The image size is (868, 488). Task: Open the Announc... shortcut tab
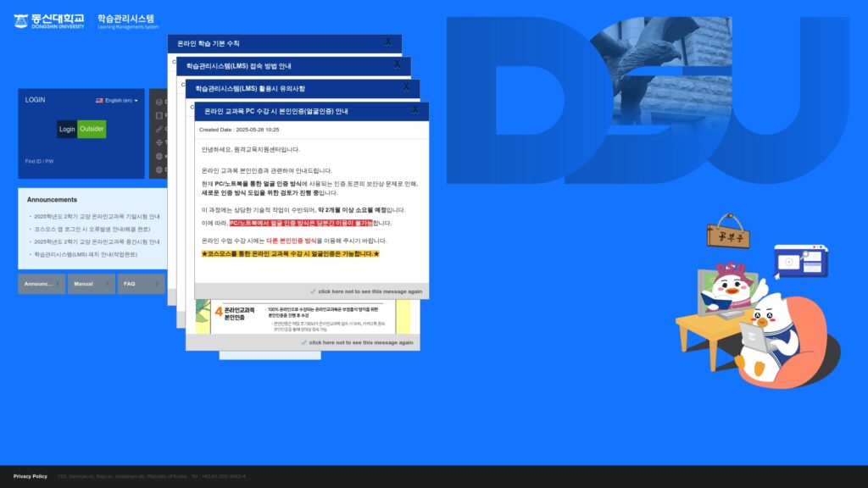point(42,284)
